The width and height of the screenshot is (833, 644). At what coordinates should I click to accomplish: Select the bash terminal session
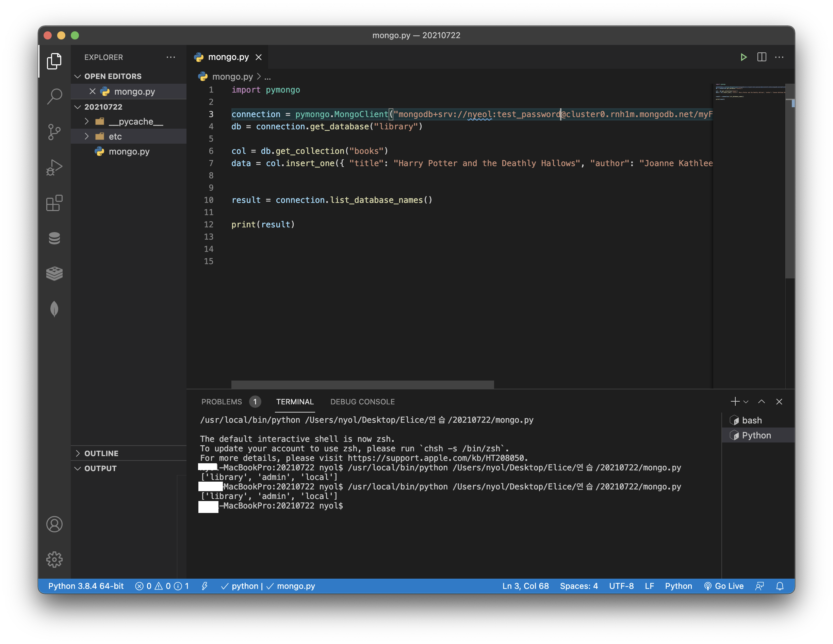[751, 420]
